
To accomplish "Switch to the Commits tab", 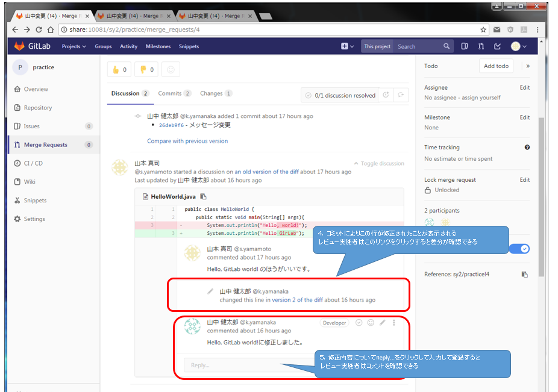I will [174, 93].
